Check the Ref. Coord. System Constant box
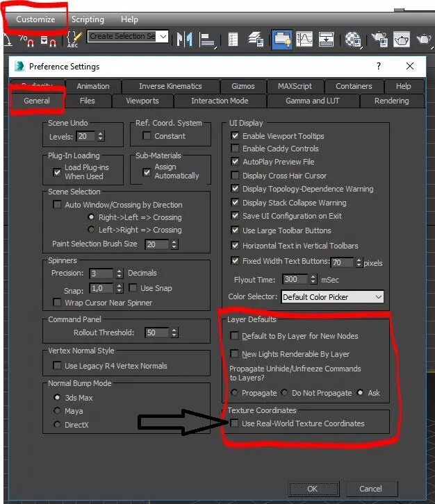Image resolution: width=435 pixels, height=504 pixels. [147, 135]
